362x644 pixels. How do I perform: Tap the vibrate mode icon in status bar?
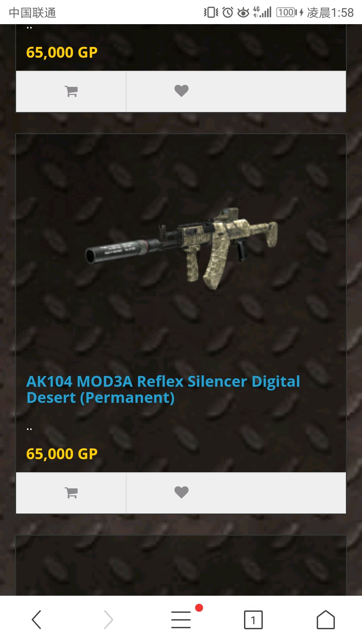211,12
